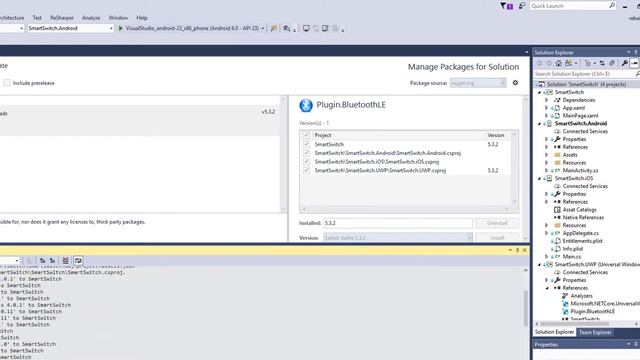Collapse the SmartSwitch.iOS project node
The height and width of the screenshot is (360, 640).
pos(539,178)
